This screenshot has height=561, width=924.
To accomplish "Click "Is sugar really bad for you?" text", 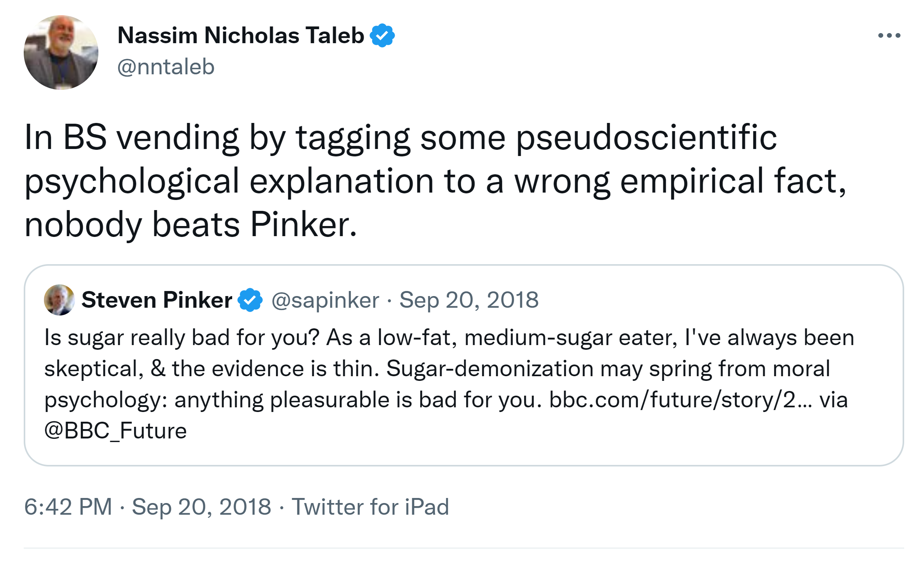I will [x=182, y=338].
